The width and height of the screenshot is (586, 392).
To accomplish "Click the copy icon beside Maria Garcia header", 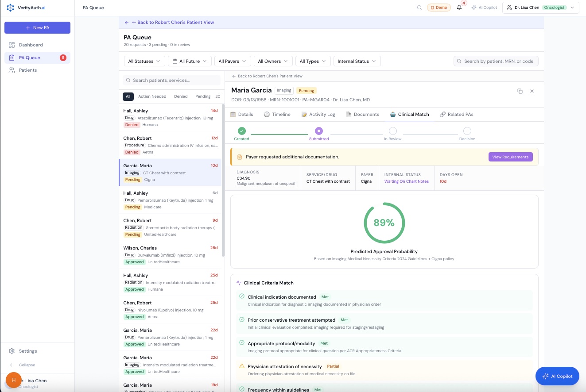I will click(x=520, y=91).
